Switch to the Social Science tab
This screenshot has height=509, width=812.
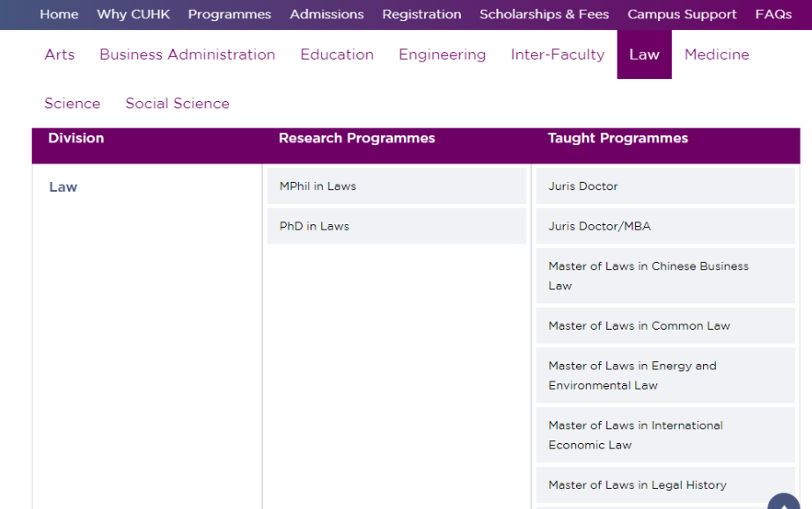(177, 104)
